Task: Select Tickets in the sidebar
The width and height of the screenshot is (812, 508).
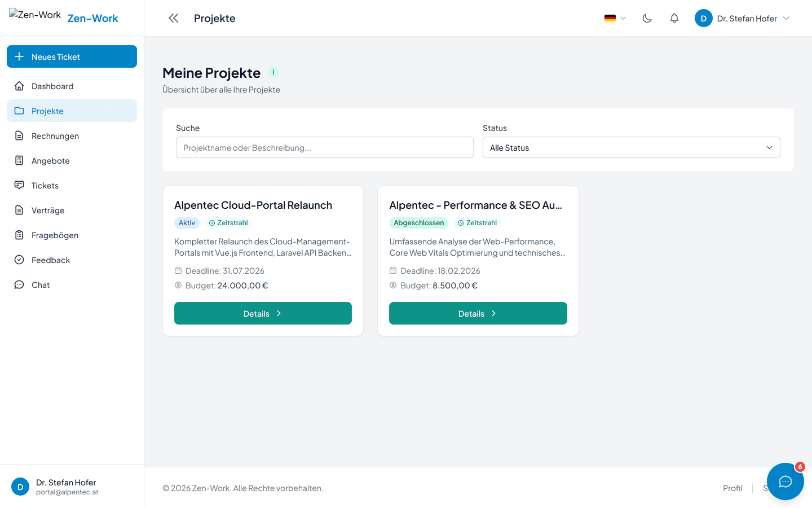Action: pyautogui.click(x=72, y=185)
